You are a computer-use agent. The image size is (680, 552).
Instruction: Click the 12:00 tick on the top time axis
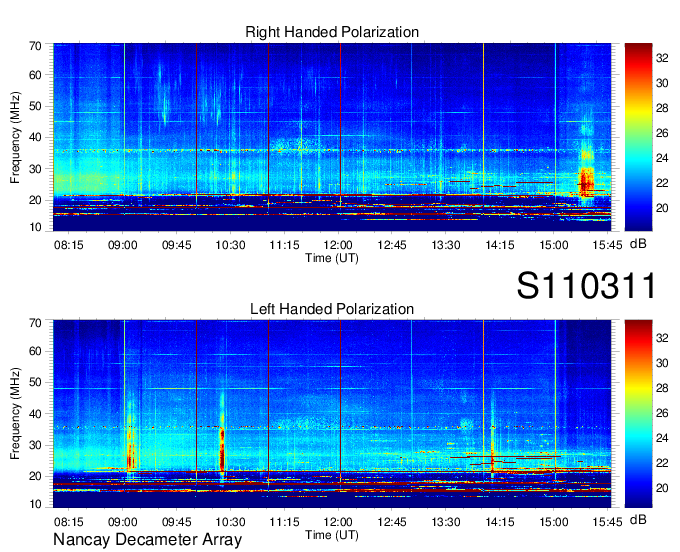(338, 245)
